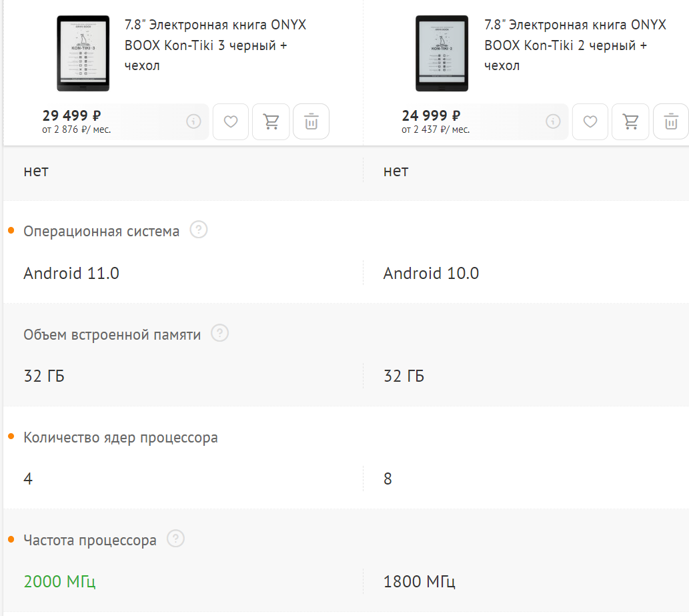Viewport: 689px width, 616px height.
Task: Show help for Операционная система
Action: 199,230
